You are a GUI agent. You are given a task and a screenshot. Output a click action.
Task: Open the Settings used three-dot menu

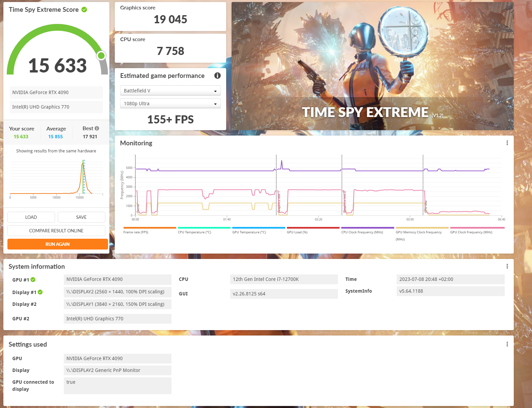pos(507,344)
